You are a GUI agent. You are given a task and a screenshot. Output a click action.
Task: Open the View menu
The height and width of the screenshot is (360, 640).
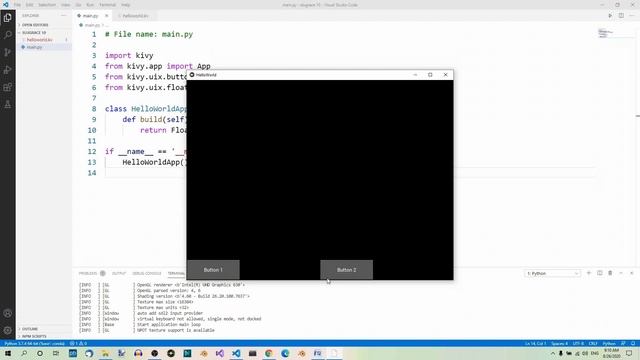point(65,5)
